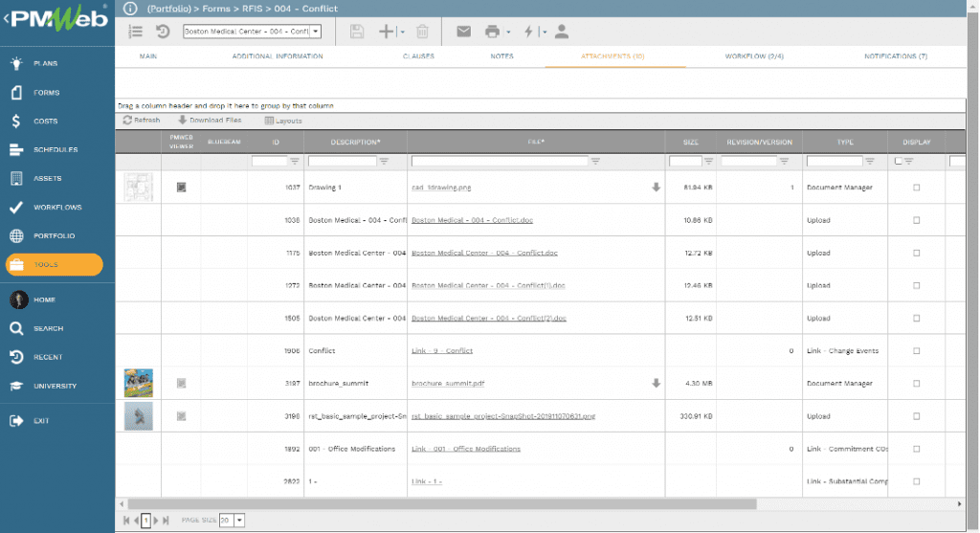980x533 pixels.
Task: Switch to the Main tab
Action: click(x=148, y=56)
